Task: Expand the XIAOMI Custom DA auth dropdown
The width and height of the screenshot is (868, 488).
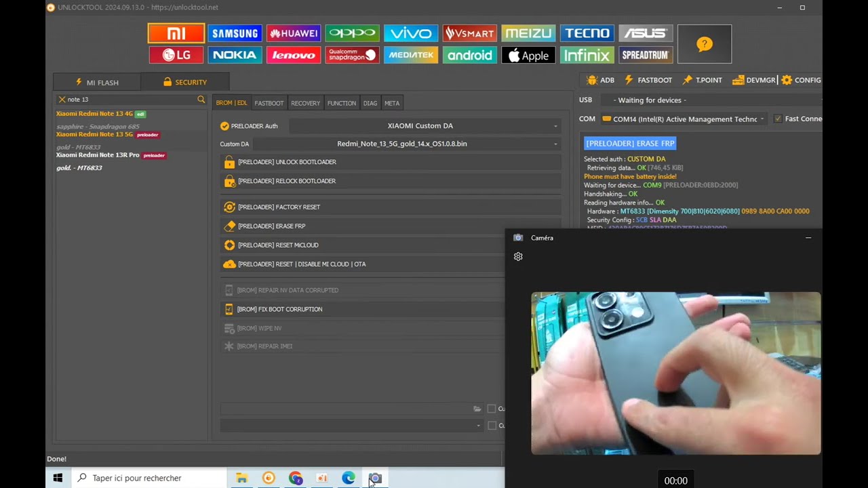Action: tap(425, 126)
